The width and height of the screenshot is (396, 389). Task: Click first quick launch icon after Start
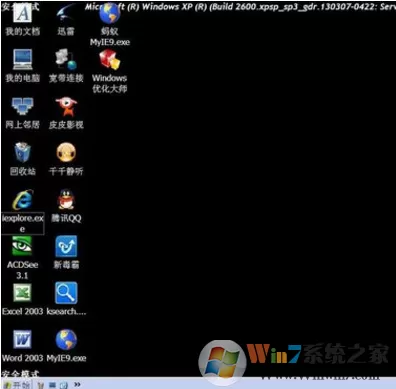(x=41, y=385)
